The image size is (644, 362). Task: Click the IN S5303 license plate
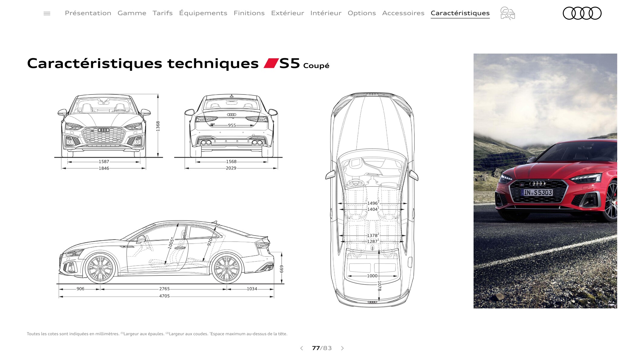[x=538, y=192]
